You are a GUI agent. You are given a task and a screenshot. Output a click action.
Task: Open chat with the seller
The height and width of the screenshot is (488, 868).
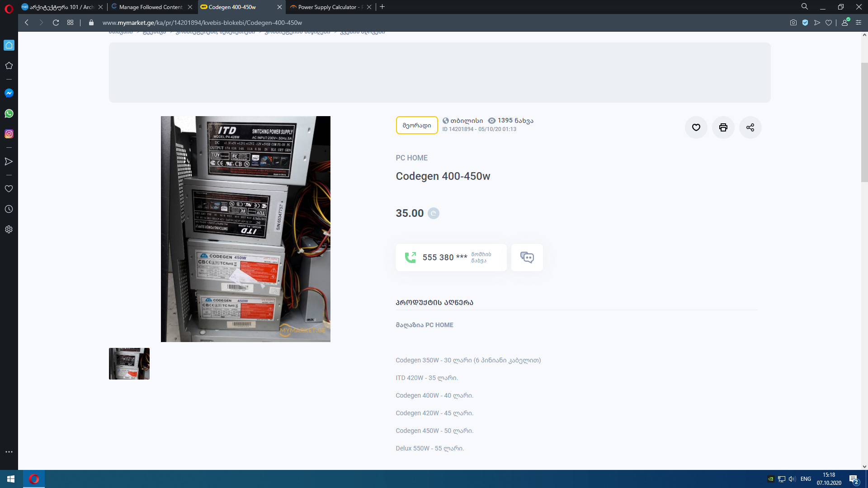(527, 258)
